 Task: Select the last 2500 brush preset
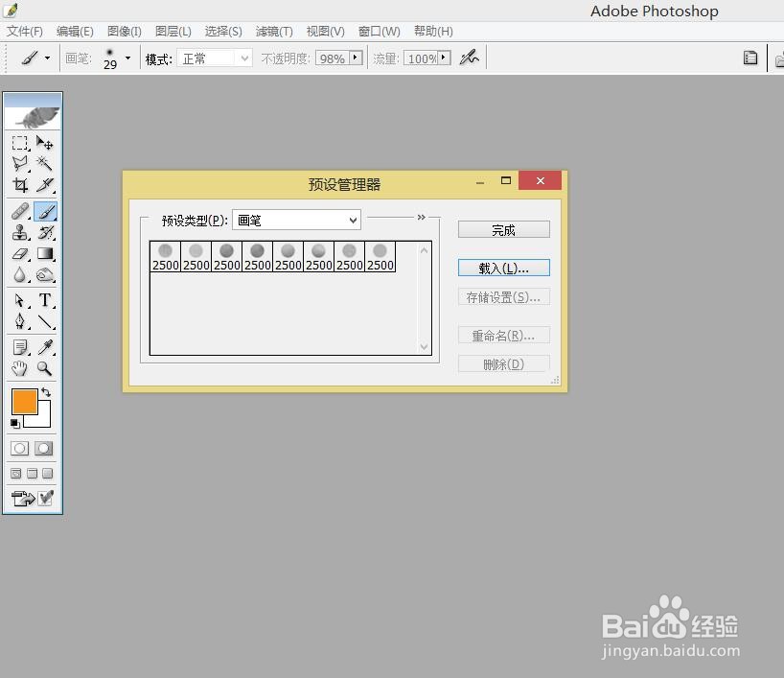pyautogui.click(x=380, y=257)
